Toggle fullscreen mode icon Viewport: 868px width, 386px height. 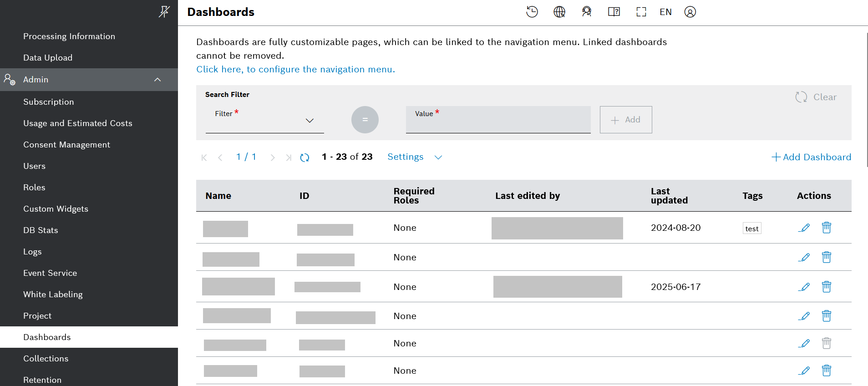(x=641, y=12)
